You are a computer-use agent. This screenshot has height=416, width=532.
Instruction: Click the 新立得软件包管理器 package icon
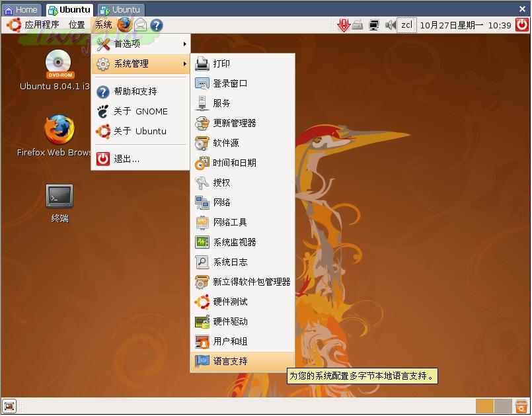coord(202,282)
